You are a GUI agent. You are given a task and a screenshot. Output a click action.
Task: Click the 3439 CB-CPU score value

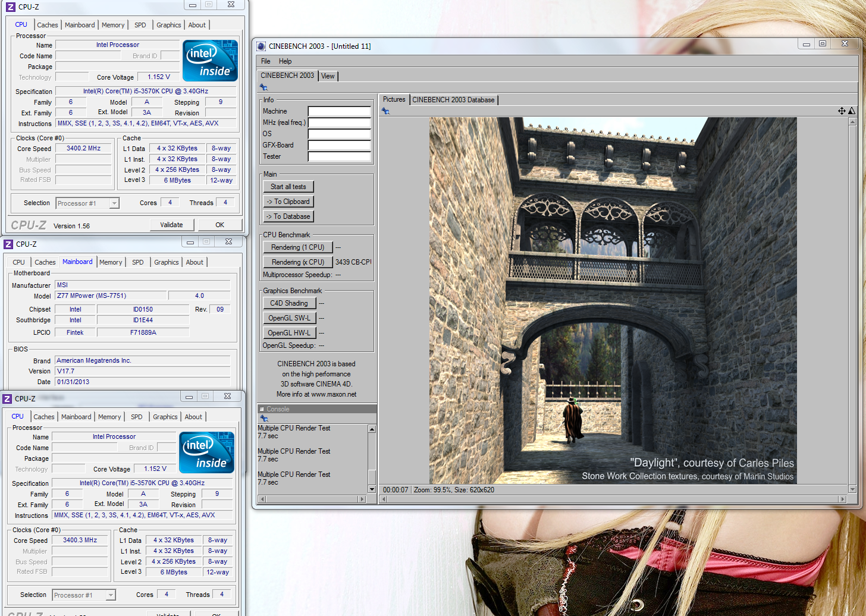point(353,262)
